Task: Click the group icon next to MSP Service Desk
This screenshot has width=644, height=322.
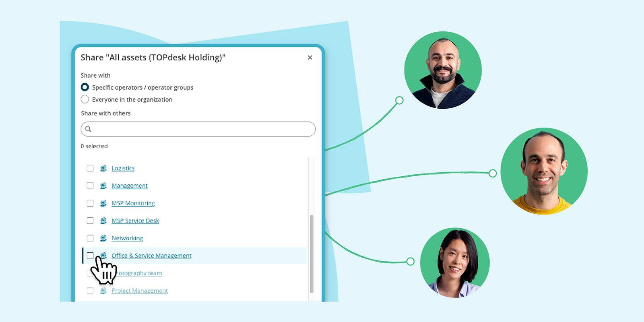Action: (103, 221)
